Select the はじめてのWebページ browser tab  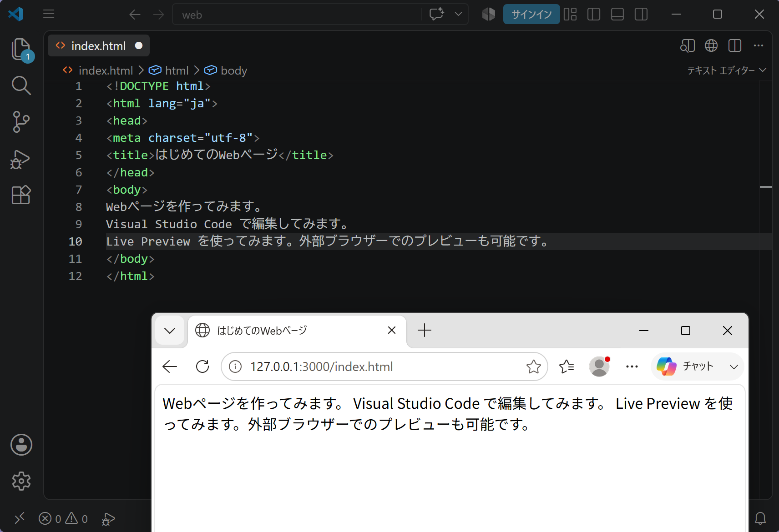297,331
